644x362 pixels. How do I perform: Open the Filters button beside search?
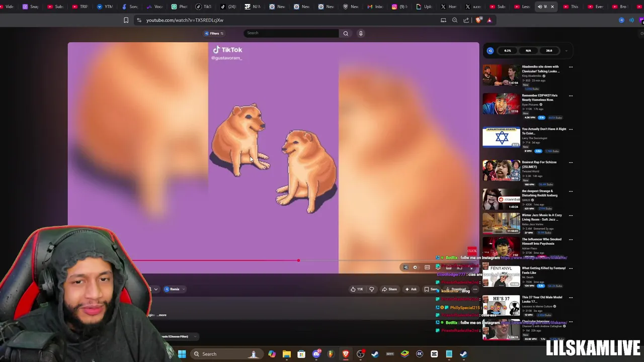tap(214, 33)
